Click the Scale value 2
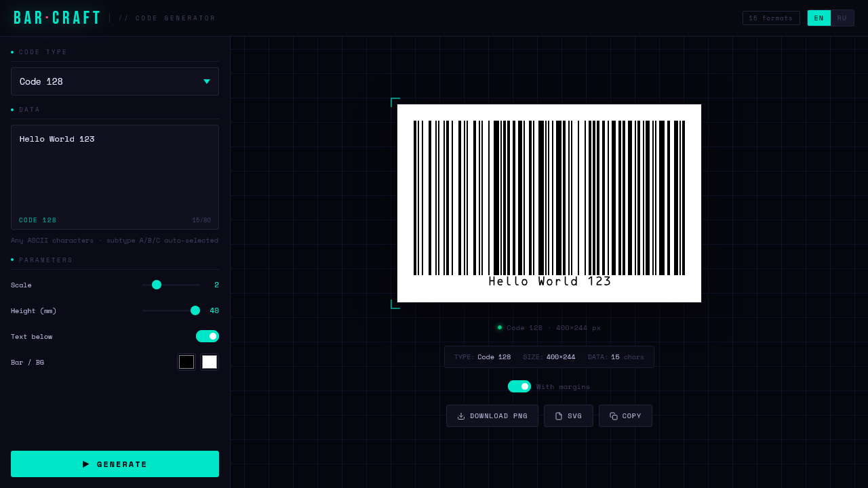Viewport: 868px width, 488px height. 216,285
